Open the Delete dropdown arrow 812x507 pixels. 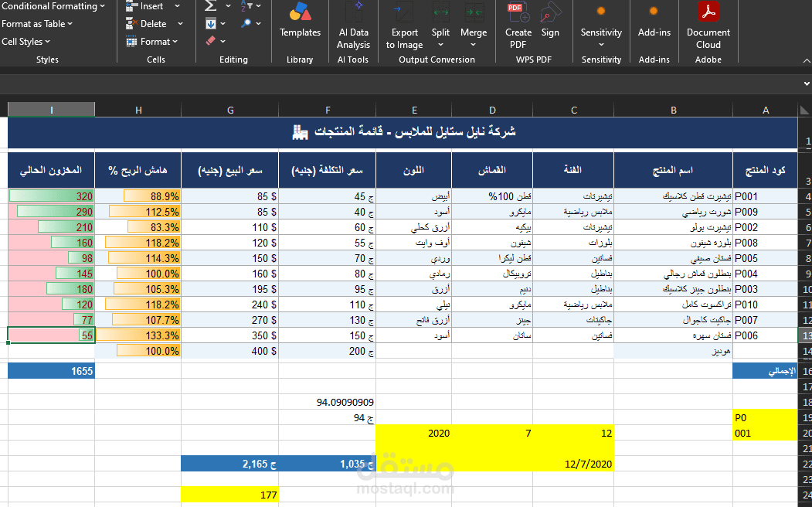click(180, 24)
